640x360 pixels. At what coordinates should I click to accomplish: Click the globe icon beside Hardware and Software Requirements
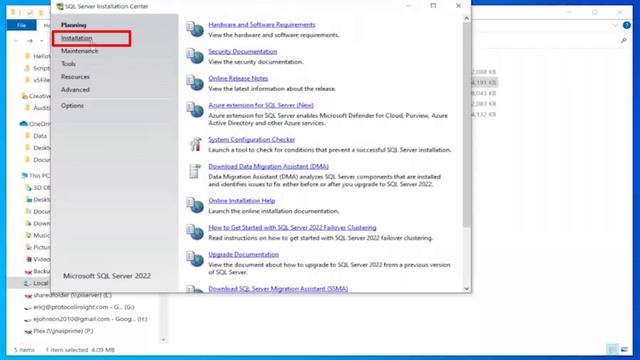click(x=195, y=29)
